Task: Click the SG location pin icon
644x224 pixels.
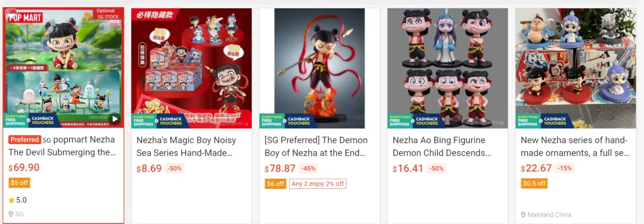Action: tap(11, 214)
